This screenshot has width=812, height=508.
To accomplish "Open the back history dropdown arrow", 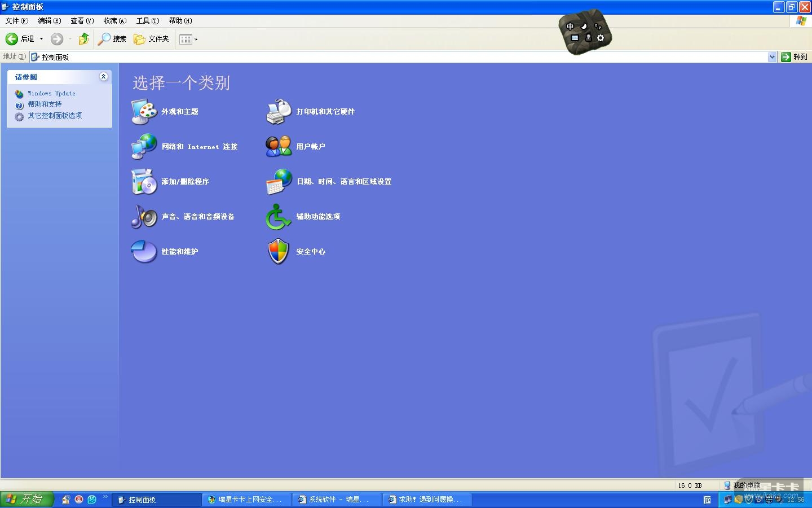I will tap(41, 39).
